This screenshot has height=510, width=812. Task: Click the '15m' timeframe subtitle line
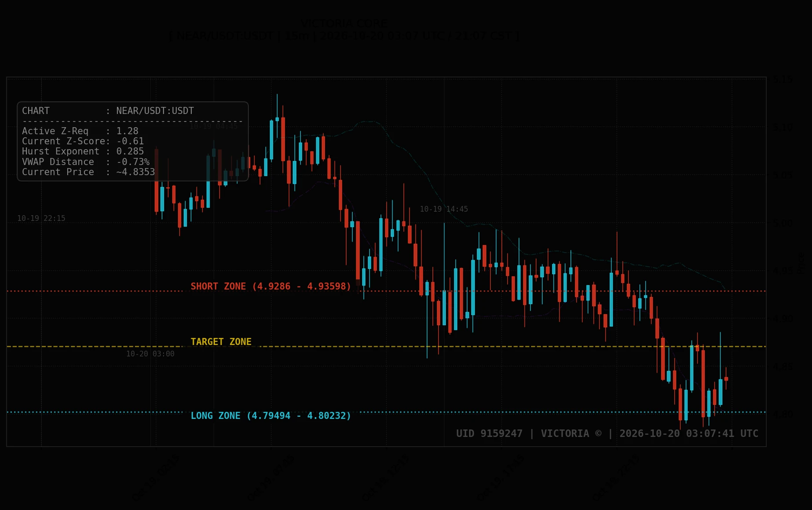344,36
